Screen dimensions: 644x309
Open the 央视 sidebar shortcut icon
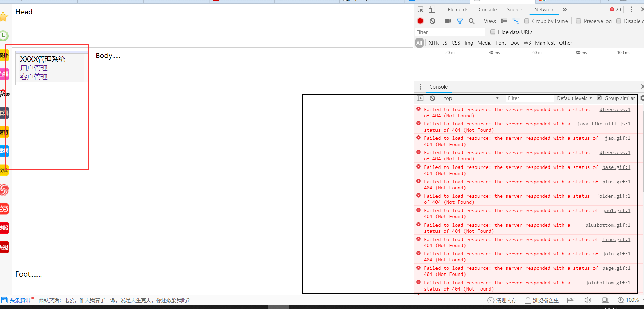click(4, 247)
